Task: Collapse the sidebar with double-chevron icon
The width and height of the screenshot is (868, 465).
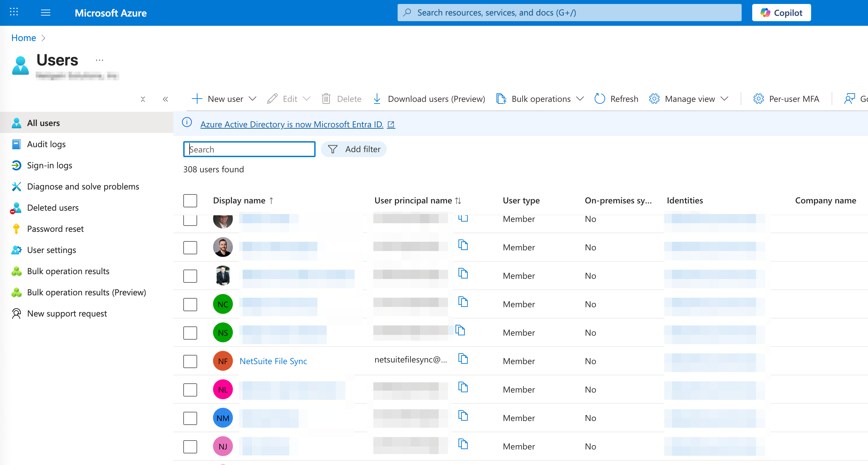Action: pyautogui.click(x=165, y=99)
